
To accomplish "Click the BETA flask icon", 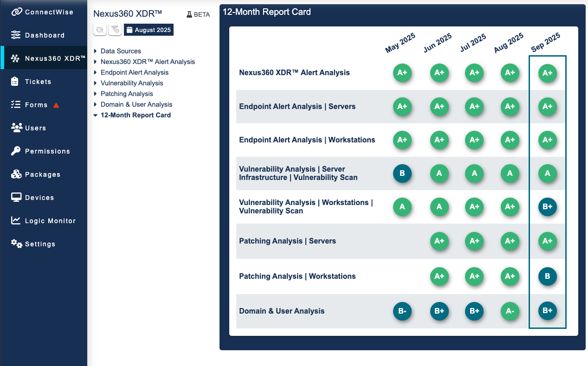I will pyautogui.click(x=189, y=14).
